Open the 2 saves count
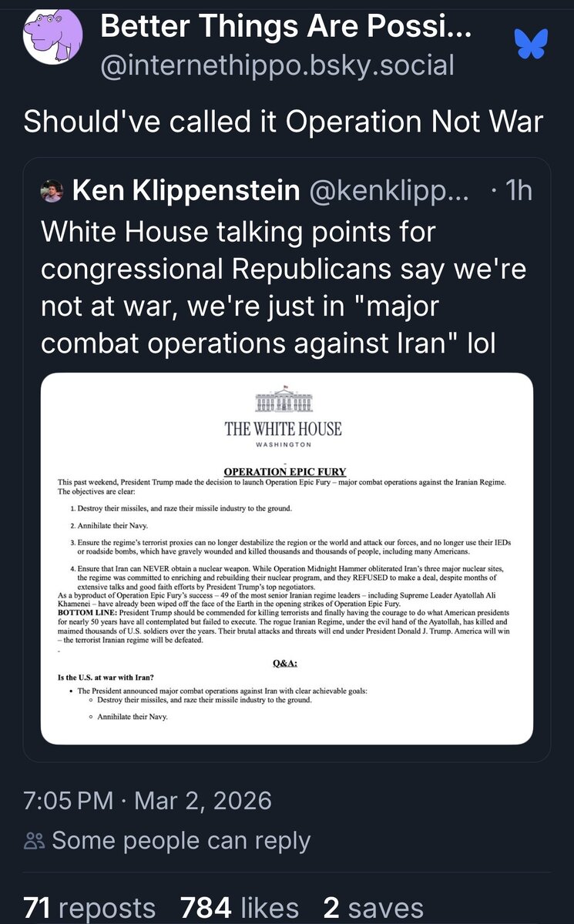The height and width of the screenshot is (924, 574). pos(373,908)
